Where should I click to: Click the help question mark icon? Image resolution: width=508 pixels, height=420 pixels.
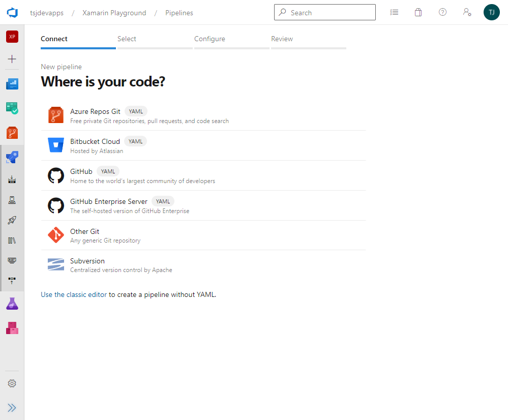pyautogui.click(x=442, y=13)
